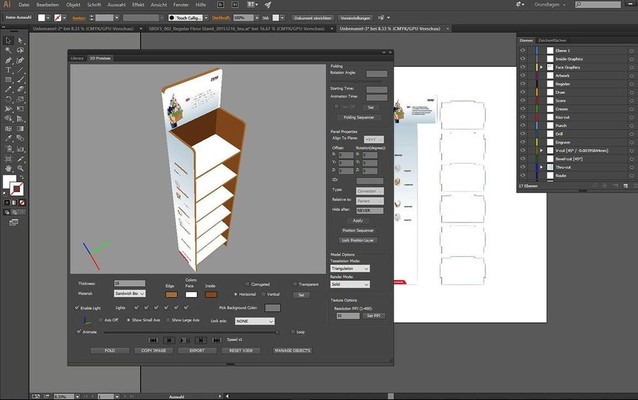Click the RESET VIEW button
Image resolution: width=638 pixels, height=400 pixels.
[x=238, y=351]
